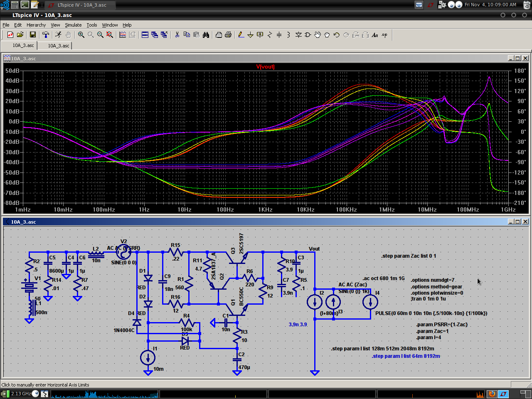The image size is (532, 399).
Task: Select the SPICE directive .op tool
Action: (384, 35)
